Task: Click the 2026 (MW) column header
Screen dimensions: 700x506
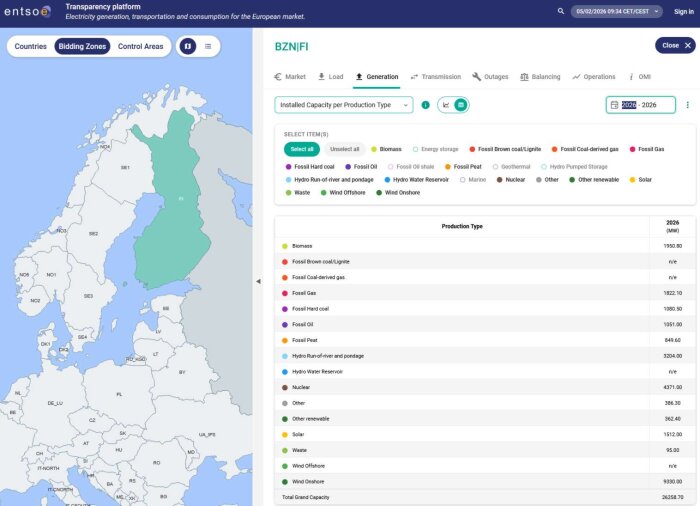Action: tap(672, 226)
